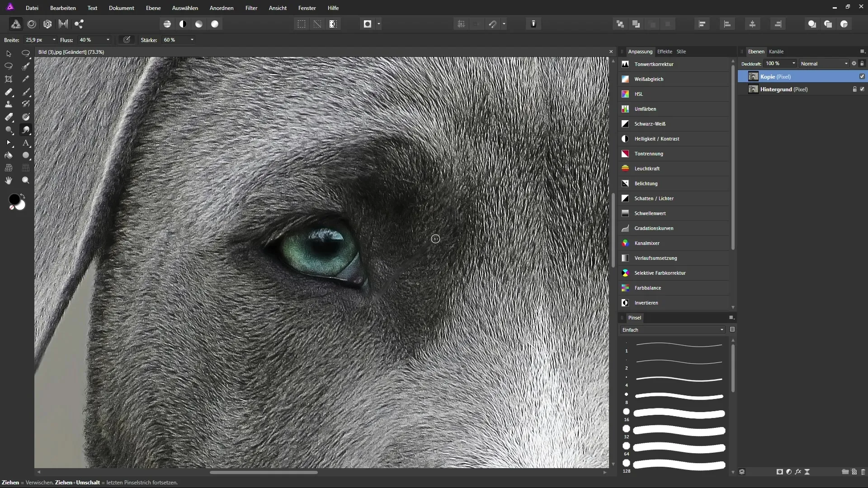Viewport: 868px width, 488px height.
Task: Toggle visibility checkbox of Kopie layer
Action: [x=862, y=76]
